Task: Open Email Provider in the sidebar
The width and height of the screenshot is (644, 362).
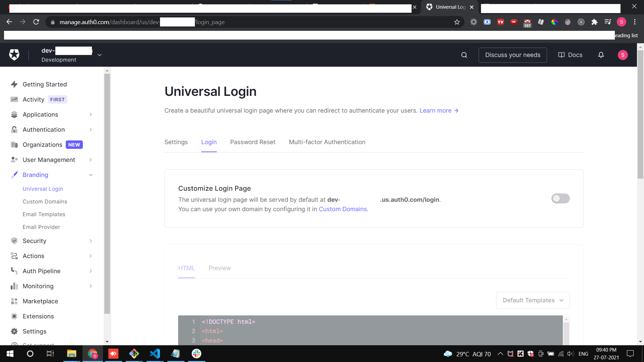Action: pos(42,227)
